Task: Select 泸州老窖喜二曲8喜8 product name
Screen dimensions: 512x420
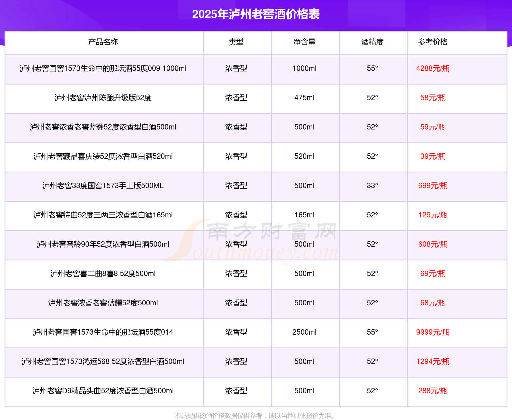Action: pos(103,274)
